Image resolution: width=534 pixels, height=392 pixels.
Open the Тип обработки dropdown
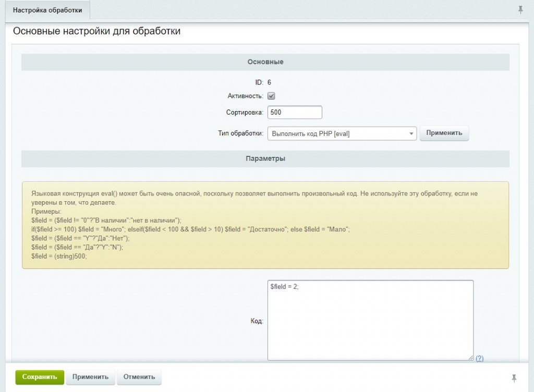342,133
